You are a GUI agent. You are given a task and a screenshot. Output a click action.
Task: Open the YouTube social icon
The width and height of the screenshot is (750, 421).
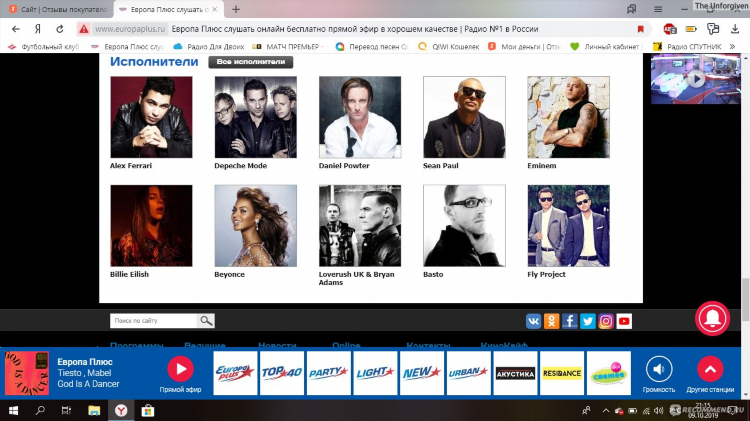point(624,321)
